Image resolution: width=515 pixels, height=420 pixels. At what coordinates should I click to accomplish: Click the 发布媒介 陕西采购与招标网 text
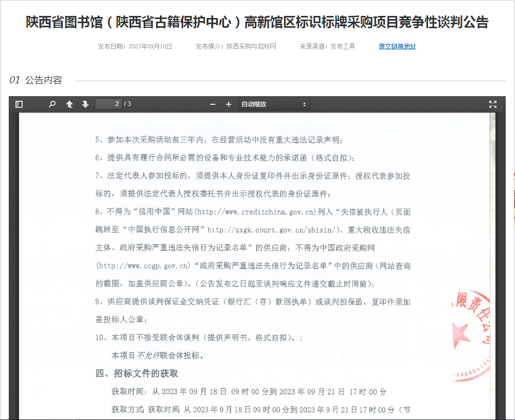[x=236, y=46]
